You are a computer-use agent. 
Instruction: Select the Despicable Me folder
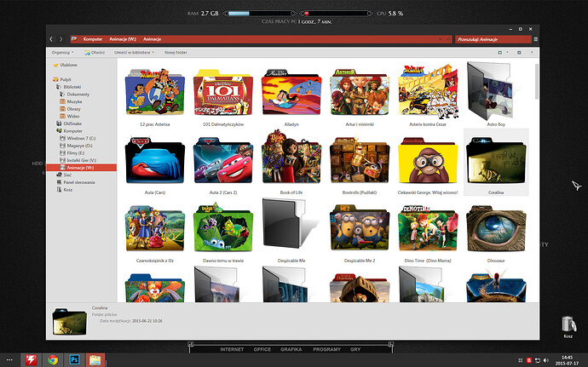[x=289, y=223]
